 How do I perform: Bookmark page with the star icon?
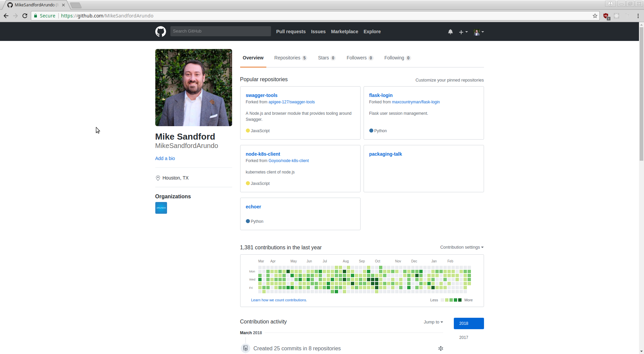pyautogui.click(x=595, y=16)
